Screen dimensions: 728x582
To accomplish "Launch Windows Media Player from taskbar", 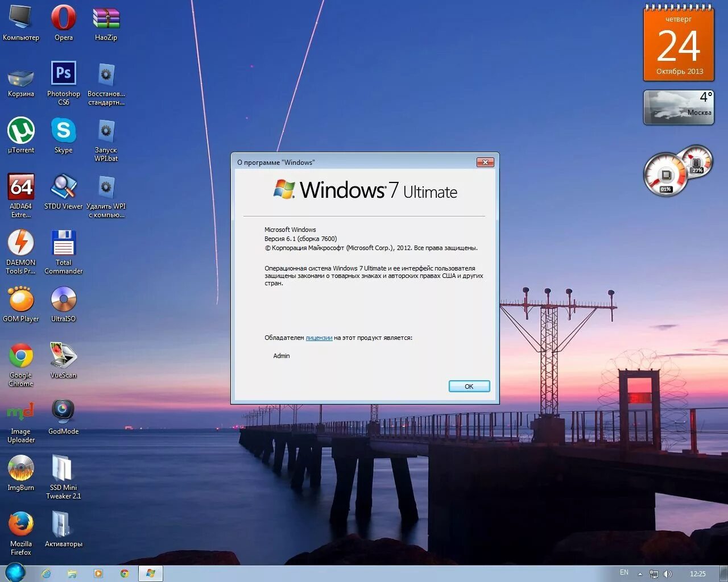I will tap(98, 573).
